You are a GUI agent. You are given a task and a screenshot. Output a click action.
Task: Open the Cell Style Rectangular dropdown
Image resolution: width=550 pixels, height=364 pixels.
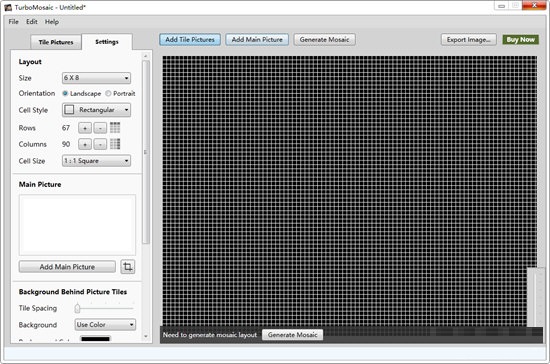[96, 110]
